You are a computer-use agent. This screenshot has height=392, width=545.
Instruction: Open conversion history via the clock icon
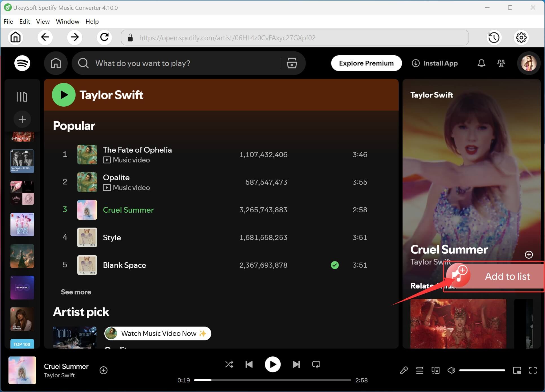tap(494, 37)
